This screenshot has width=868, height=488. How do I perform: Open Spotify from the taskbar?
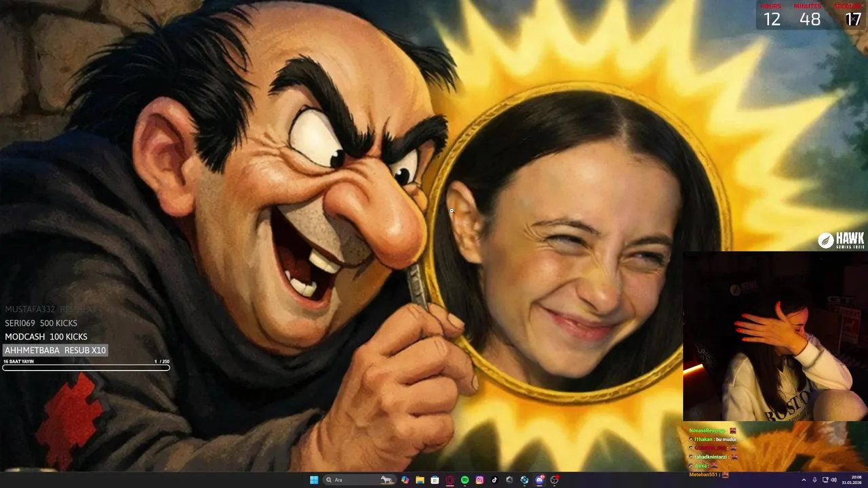tap(465, 480)
